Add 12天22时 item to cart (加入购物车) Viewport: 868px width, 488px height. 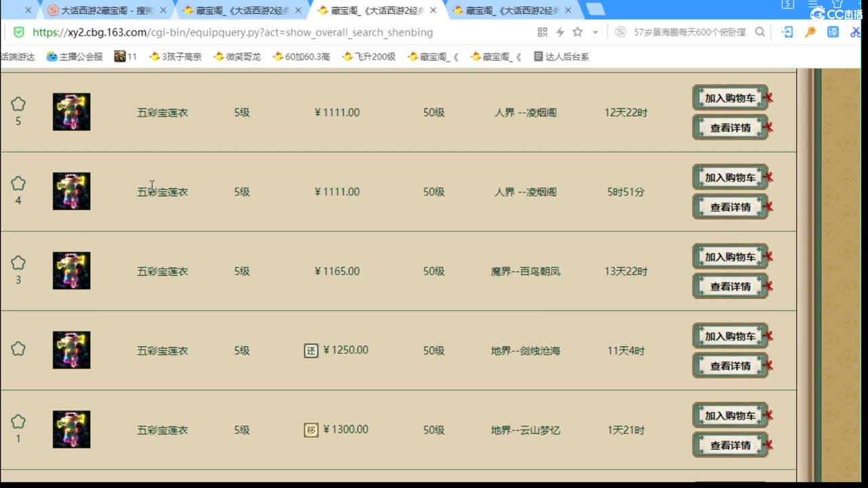point(730,98)
